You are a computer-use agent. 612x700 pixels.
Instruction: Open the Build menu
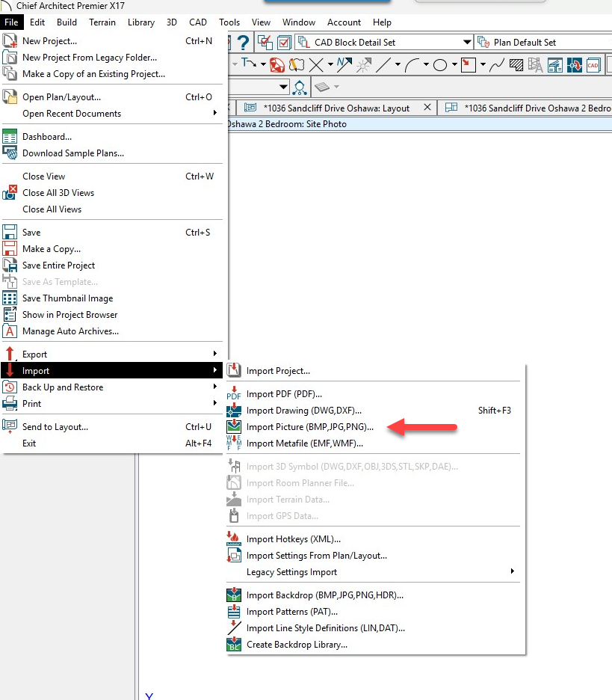click(67, 22)
